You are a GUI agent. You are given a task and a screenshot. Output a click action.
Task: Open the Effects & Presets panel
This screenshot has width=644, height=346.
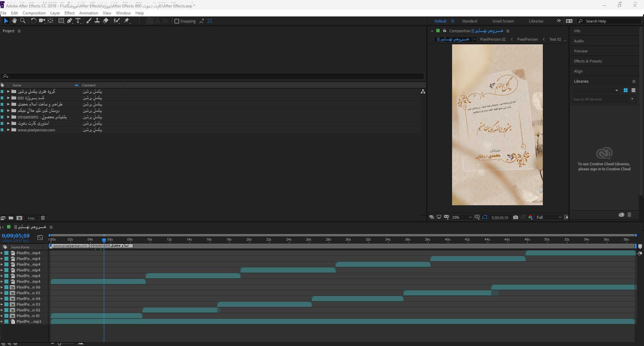click(x=588, y=61)
